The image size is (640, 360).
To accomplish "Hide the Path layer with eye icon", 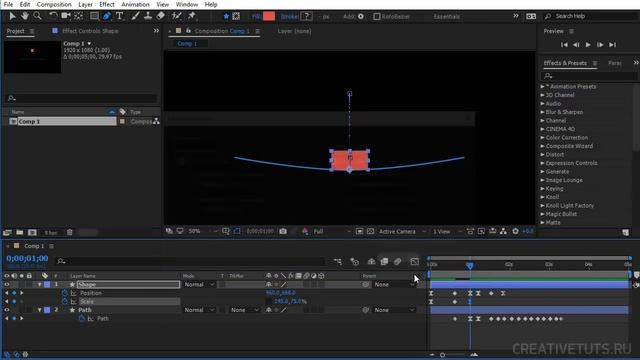I will tap(7, 310).
